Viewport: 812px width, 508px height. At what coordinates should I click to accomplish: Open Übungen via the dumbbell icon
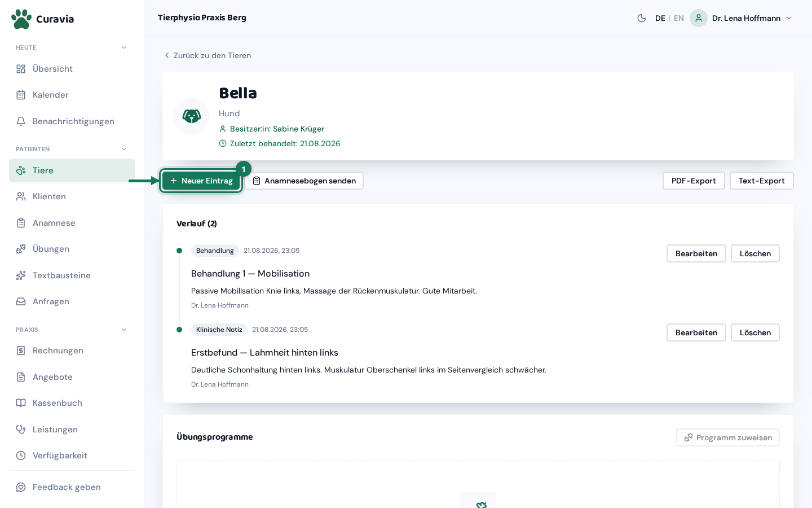coord(21,249)
